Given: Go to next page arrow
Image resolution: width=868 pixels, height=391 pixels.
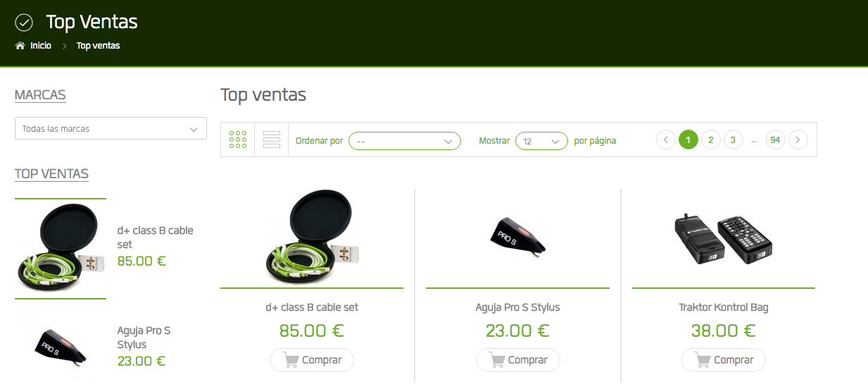Looking at the screenshot, I should [x=798, y=140].
